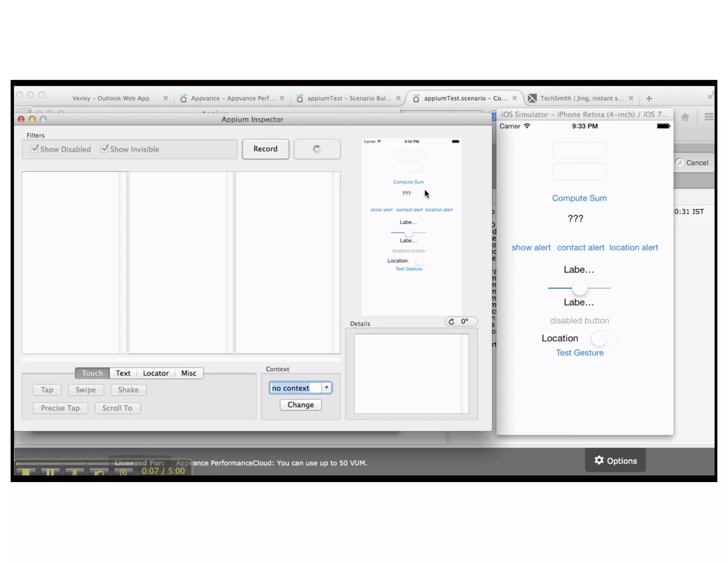Click the browser hamburger menu icon
728x562 pixels.
[708, 117]
